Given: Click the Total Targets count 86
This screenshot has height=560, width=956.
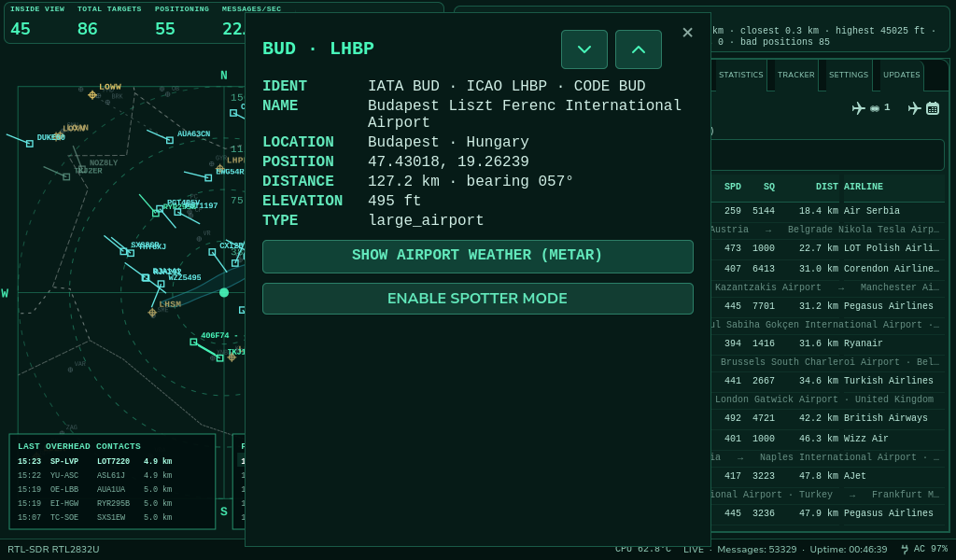Looking at the screenshot, I should 87,29.
